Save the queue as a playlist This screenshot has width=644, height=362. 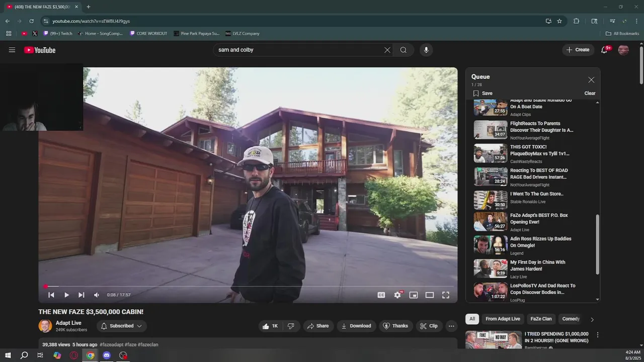click(482, 93)
